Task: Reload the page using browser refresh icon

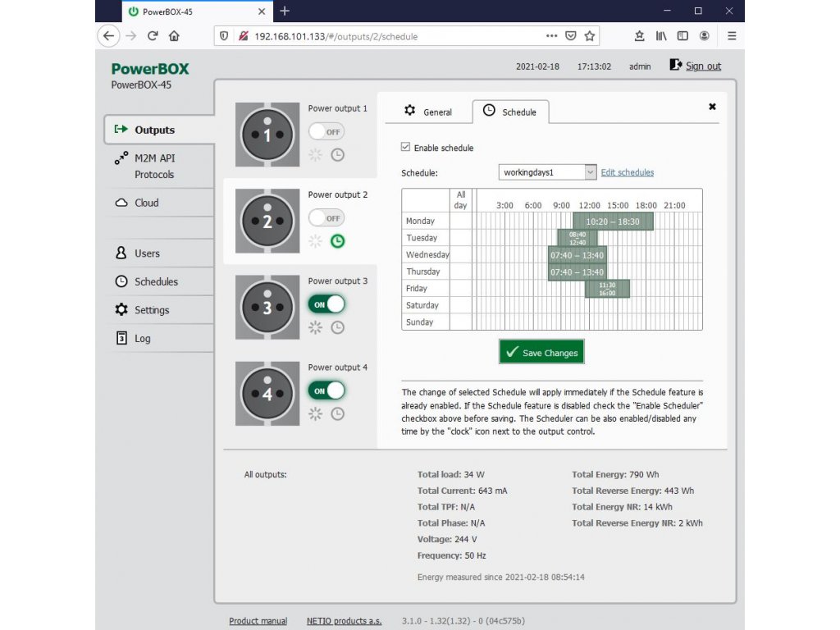Action: coord(153,36)
